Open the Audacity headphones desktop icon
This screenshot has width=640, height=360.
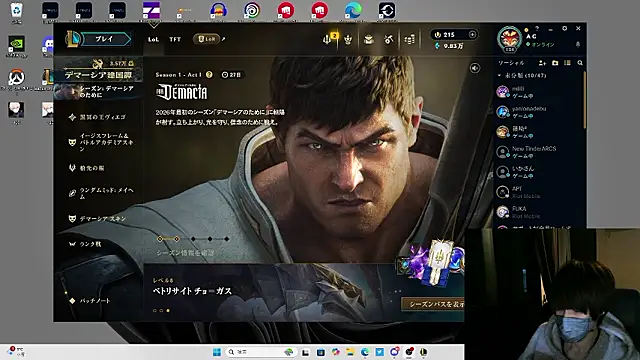[218, 11]
